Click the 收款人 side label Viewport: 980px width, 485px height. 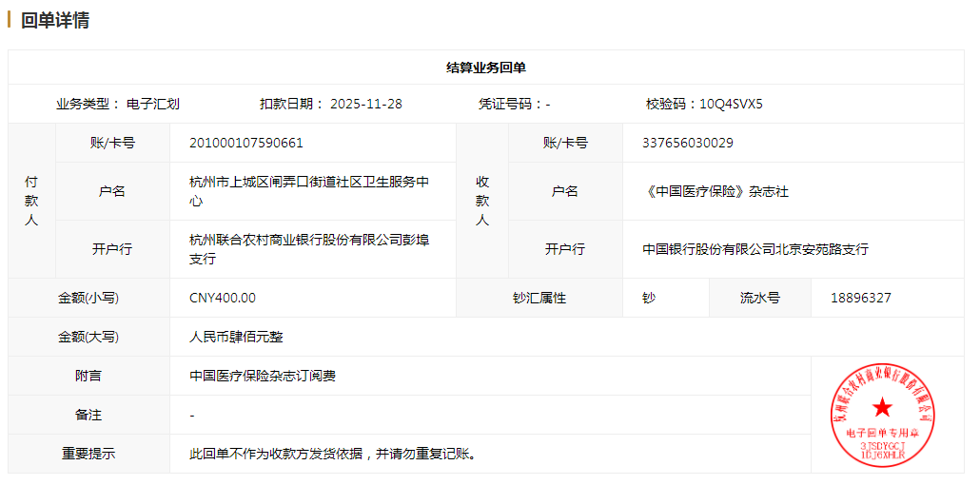[482, 201]
